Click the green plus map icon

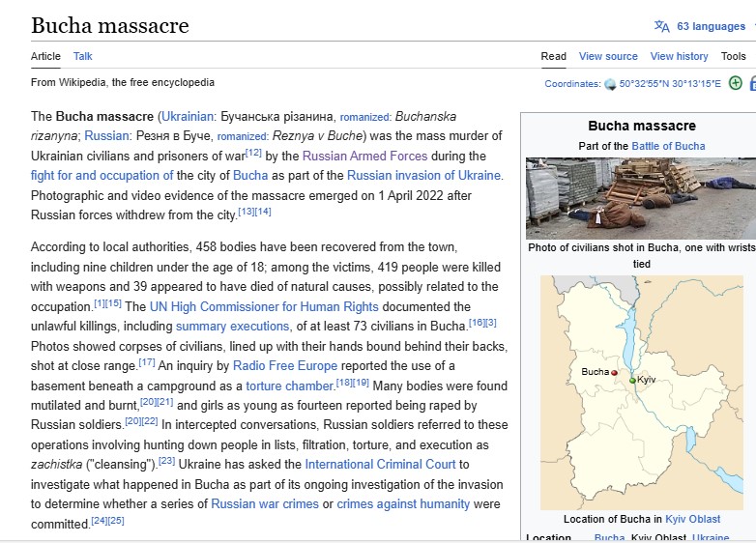point(736,83)
